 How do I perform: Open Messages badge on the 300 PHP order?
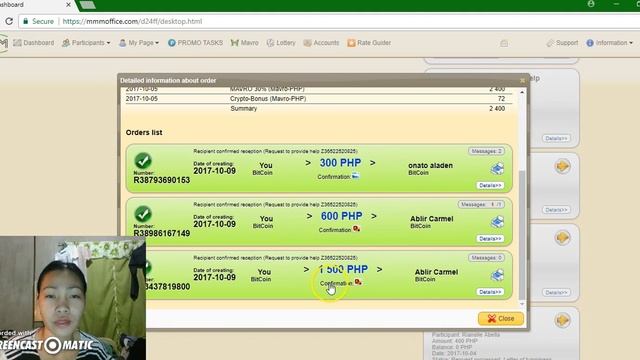[x=486, y=151]
